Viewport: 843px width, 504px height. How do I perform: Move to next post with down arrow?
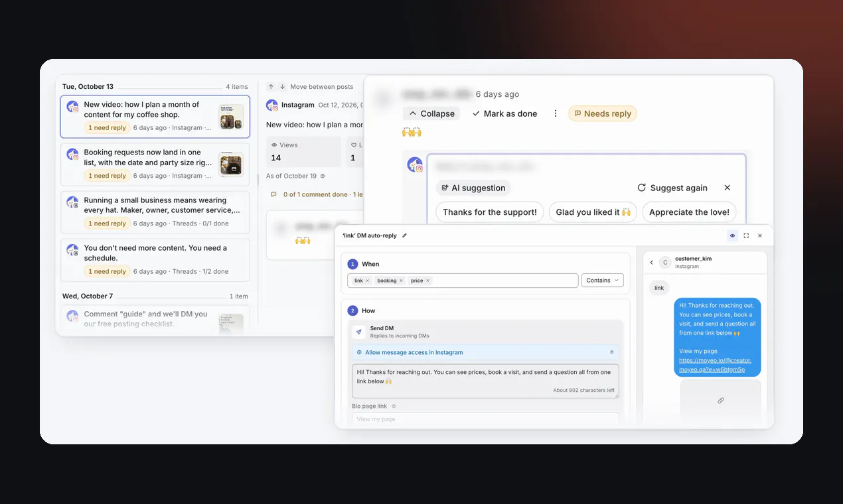click(x=282, y=87)
